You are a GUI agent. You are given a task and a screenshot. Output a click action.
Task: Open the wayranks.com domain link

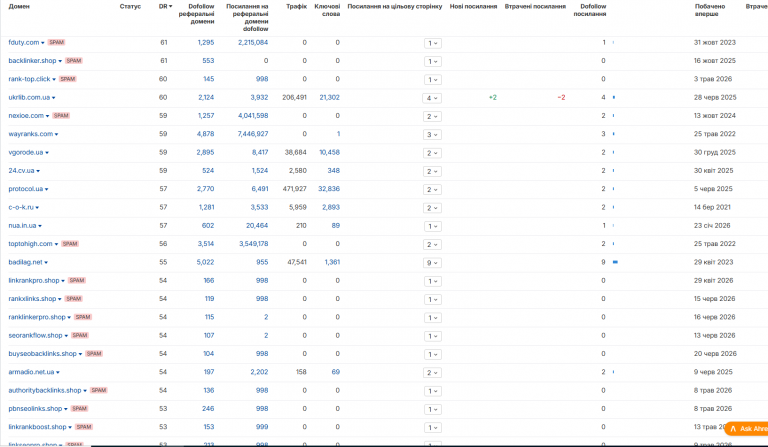point(30,134)
